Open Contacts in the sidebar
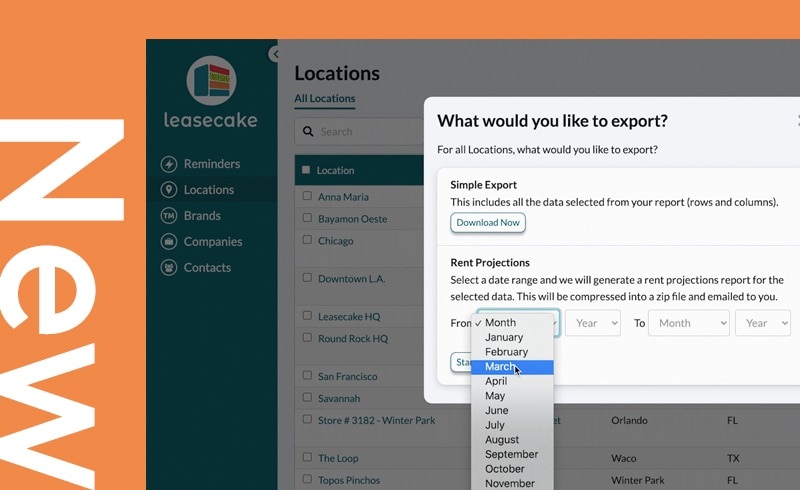This screenshot has height=490, width=800. pos(207,267)
